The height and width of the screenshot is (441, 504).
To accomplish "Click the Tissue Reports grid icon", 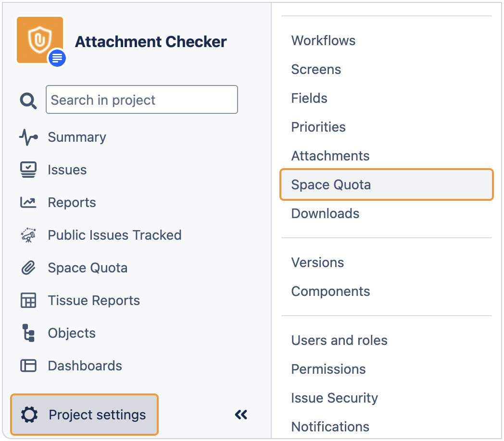I will click(28, 300).
